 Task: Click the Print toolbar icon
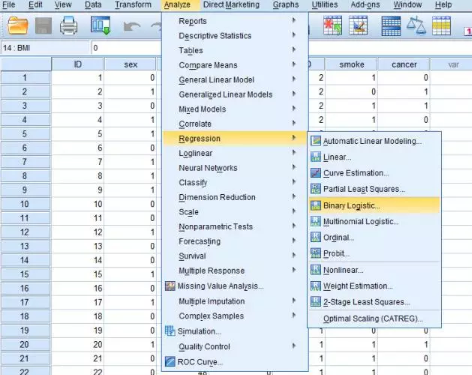(69, 26)
